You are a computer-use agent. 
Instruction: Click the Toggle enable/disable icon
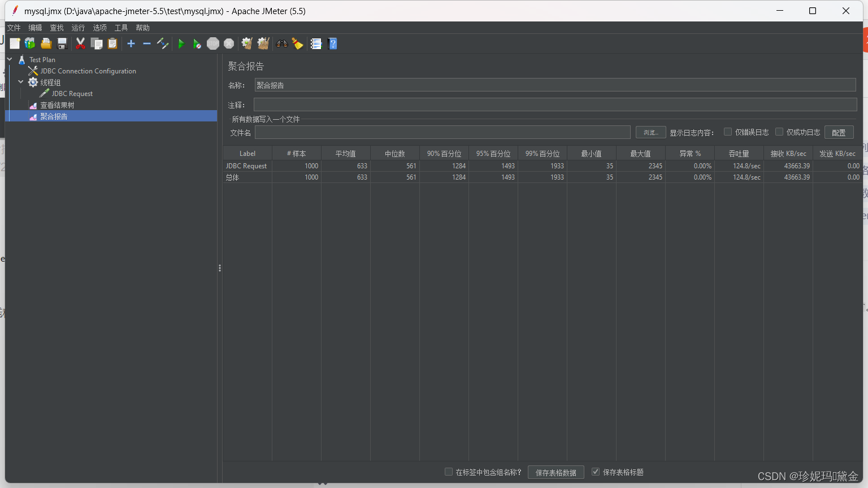tap(163, 43)
